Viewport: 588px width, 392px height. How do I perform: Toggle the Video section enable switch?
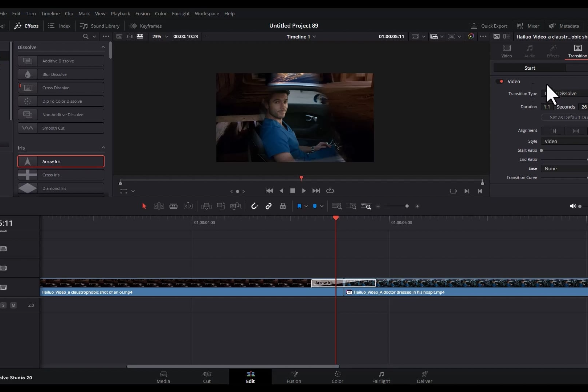(500, 81)
